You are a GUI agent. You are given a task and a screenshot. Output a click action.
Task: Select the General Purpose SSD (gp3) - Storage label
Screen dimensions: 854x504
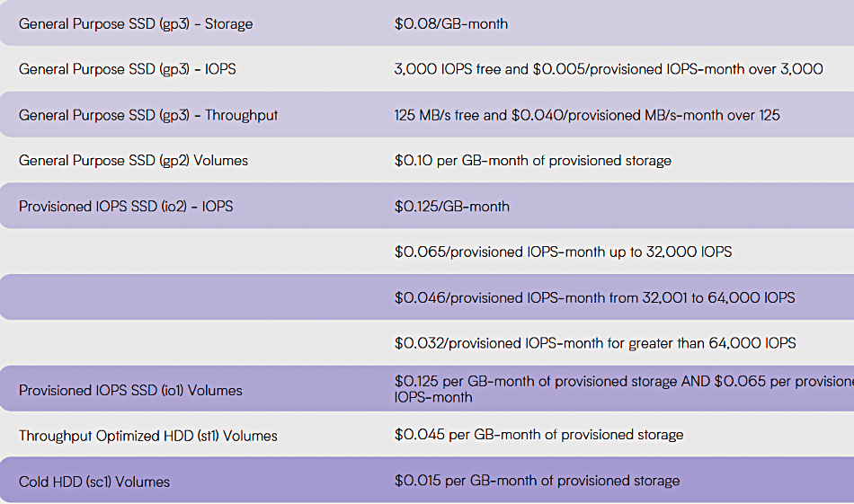(136, 24)
